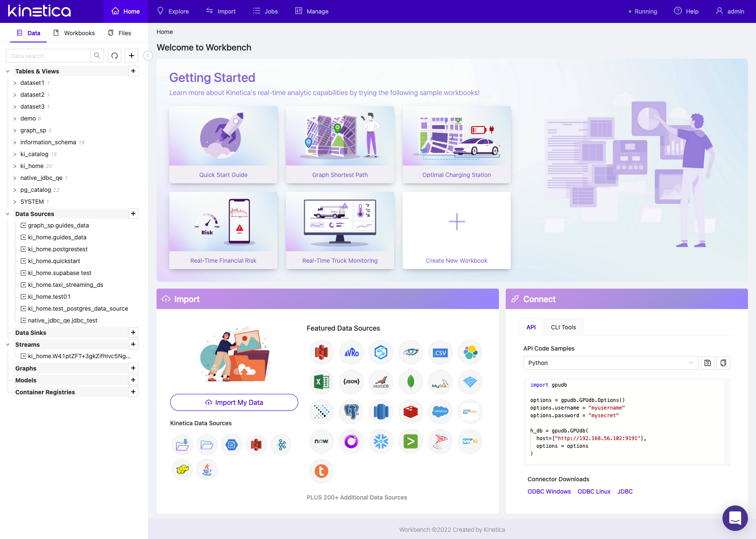Choose the MariaDB data source icon
This screenshot has width=756, height=539.
(x=381, y=382)
